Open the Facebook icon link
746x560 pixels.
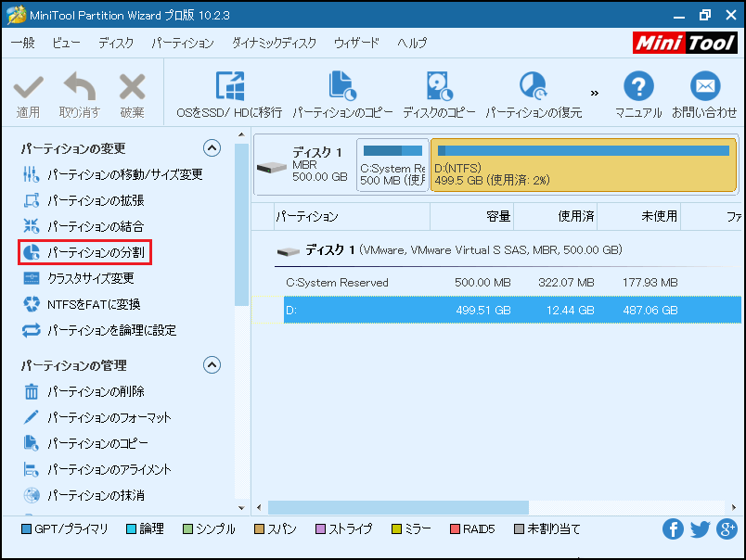tap(673, 528)
